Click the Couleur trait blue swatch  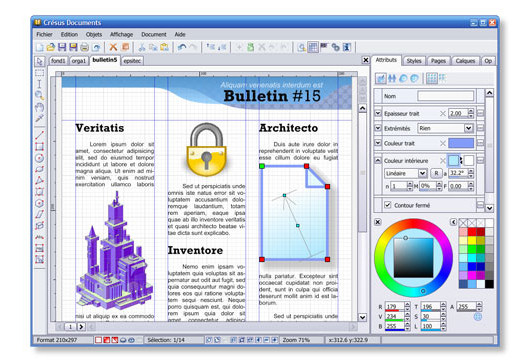461,143
